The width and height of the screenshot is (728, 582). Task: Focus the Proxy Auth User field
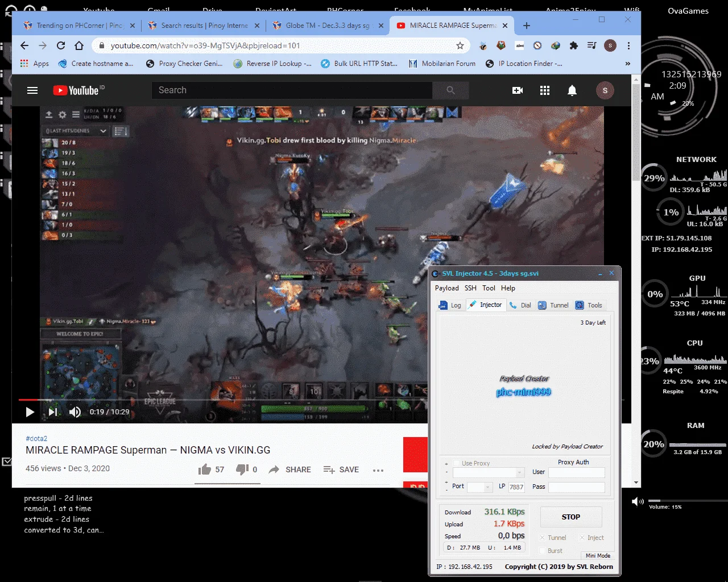(576, 472)
